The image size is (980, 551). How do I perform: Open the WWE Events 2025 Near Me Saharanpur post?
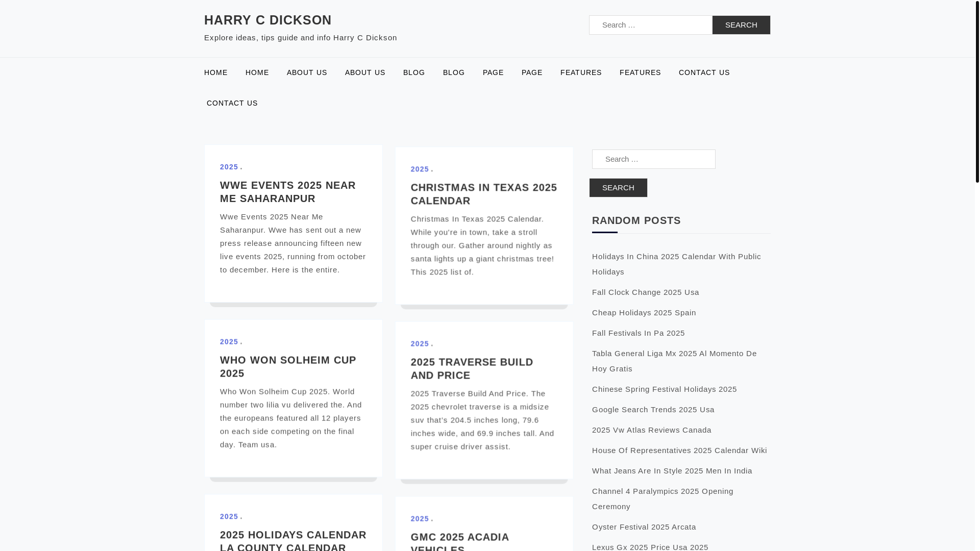click(288, 192)
